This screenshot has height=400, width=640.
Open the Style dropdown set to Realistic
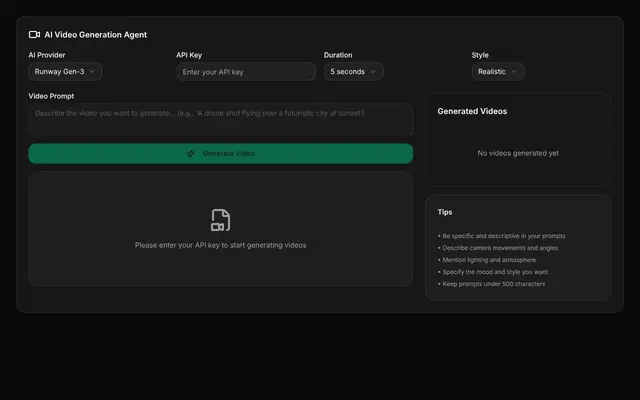498,71
